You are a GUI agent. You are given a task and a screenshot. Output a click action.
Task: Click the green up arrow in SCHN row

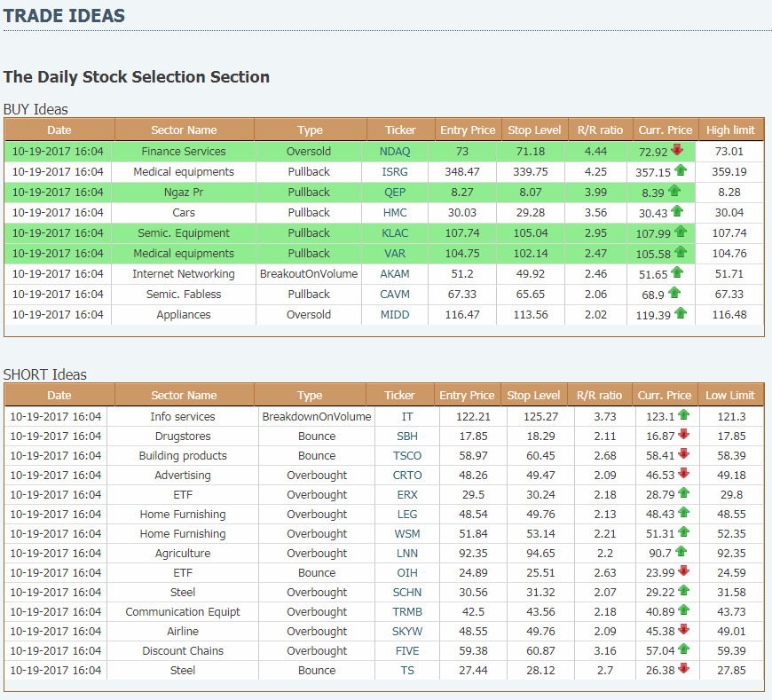coord(683,590)
